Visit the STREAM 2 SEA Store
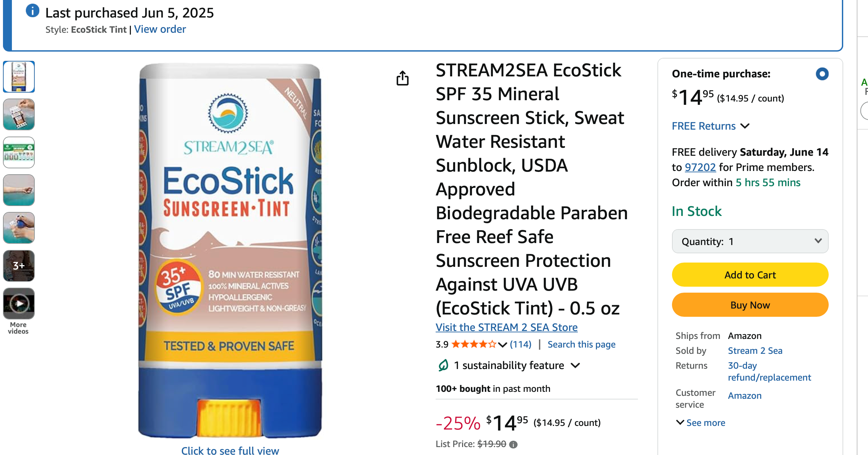This screenshot has width=868, height=455. point(506,327)
